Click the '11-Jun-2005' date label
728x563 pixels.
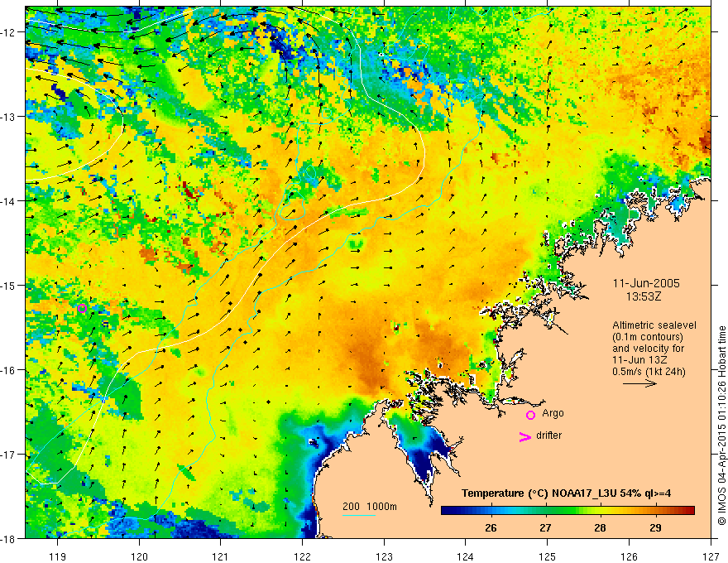pos(646,283)
